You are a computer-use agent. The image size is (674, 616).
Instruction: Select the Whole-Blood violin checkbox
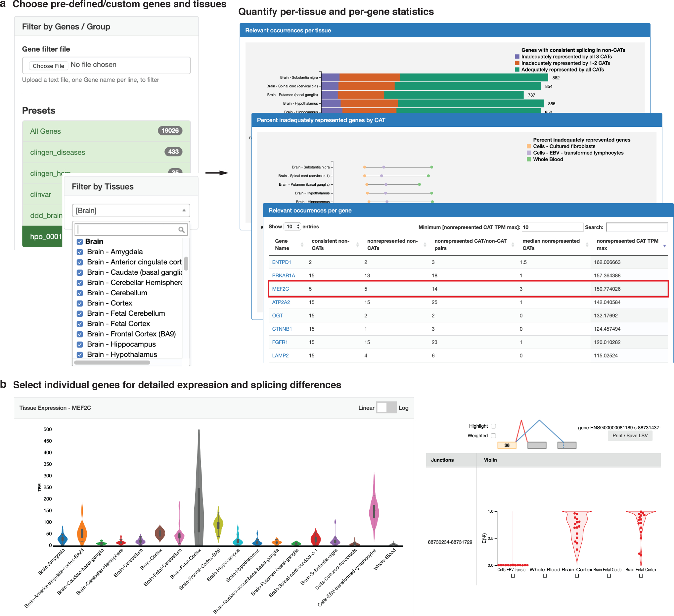(x=545, y=576)
